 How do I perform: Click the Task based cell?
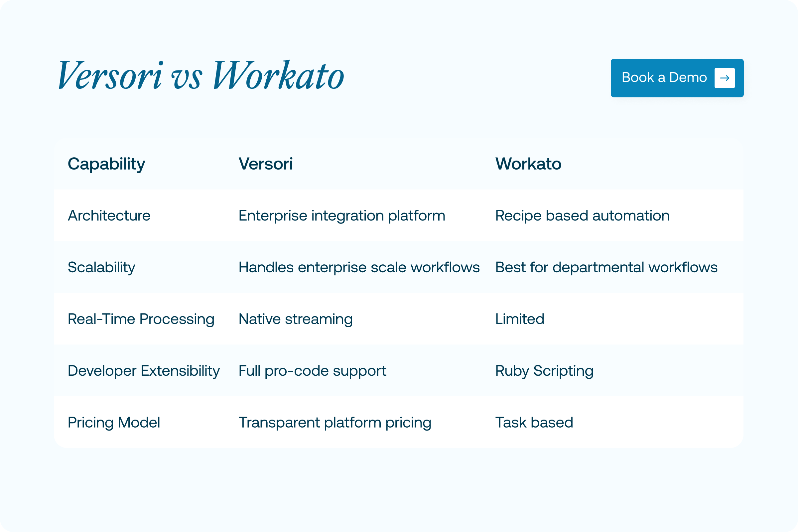coord(534,423)
